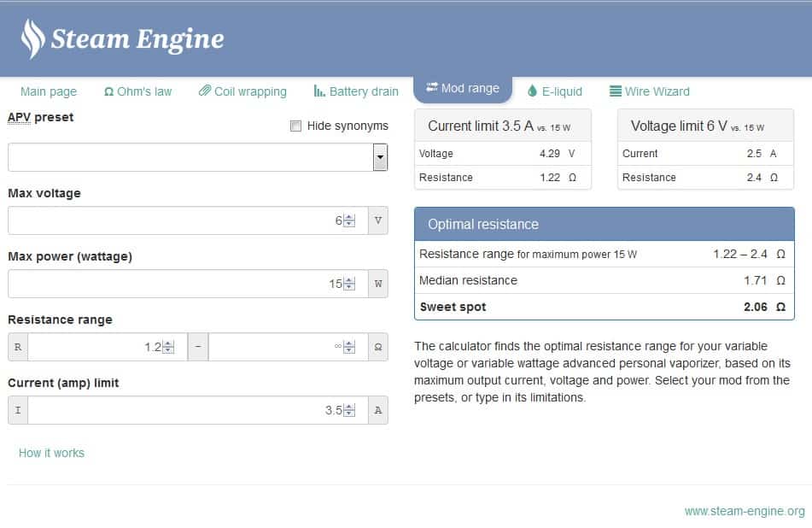Image resolution: width=812 pixels, height=528 pixels.
Task: Click the Mod range arrows icon
Action: point(432,88)
